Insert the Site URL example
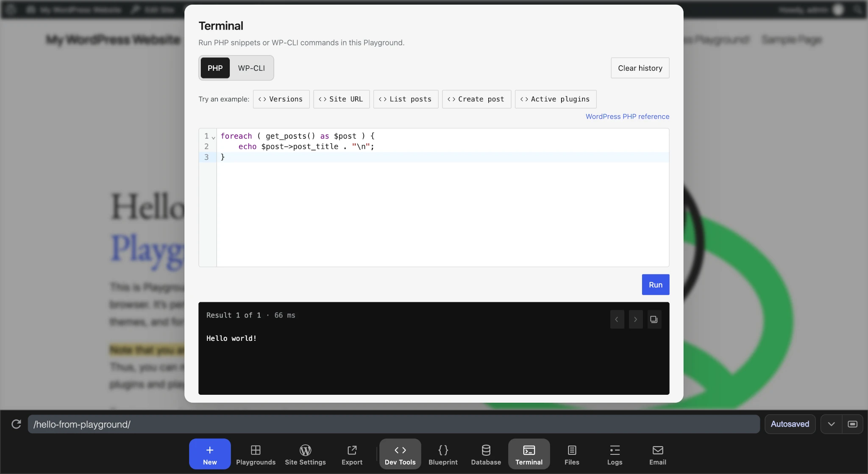The width and height of the screenshot is (868, 474). coord(341,99)
